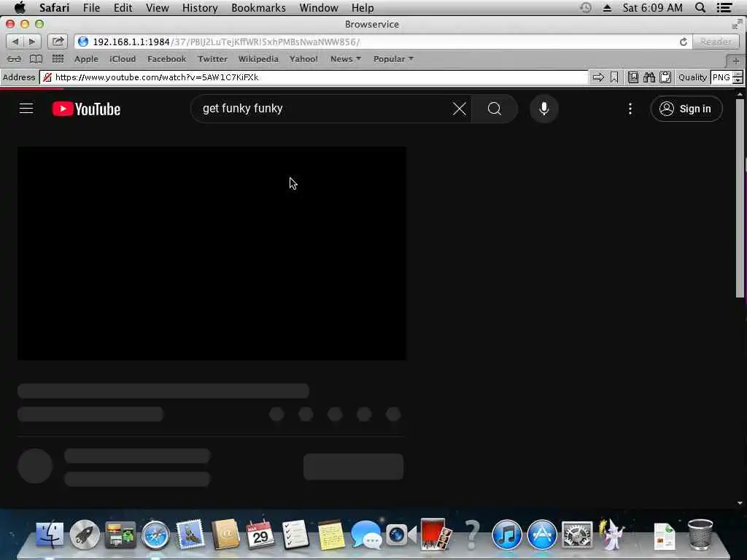Open the History menu
747x560 pixels.
[200, 7]
